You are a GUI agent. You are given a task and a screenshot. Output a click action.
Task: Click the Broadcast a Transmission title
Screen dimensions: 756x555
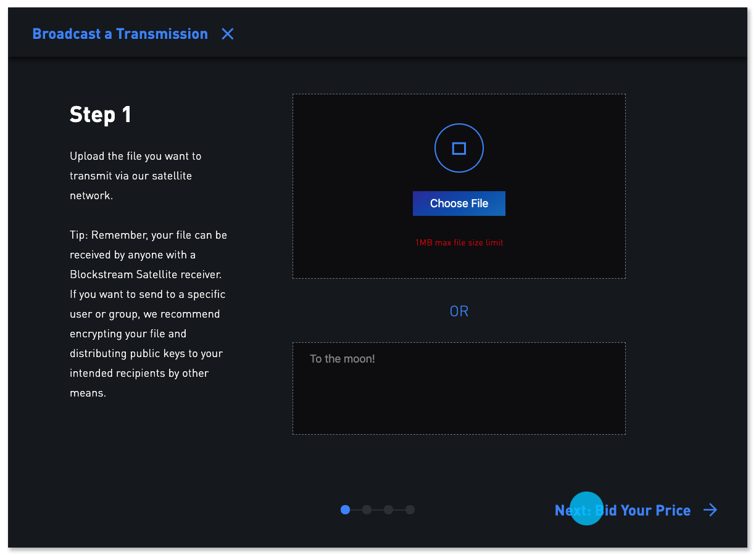pyautogui.click(x=120, y=34)
